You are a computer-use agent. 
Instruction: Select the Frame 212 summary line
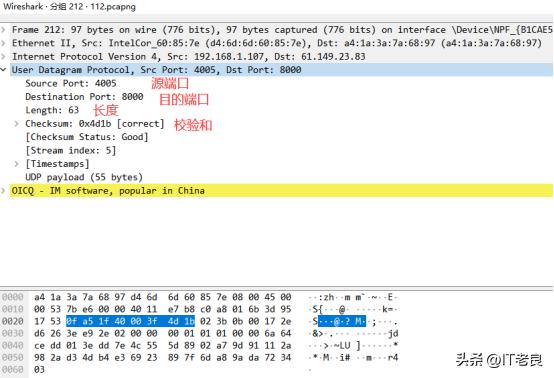282,30
